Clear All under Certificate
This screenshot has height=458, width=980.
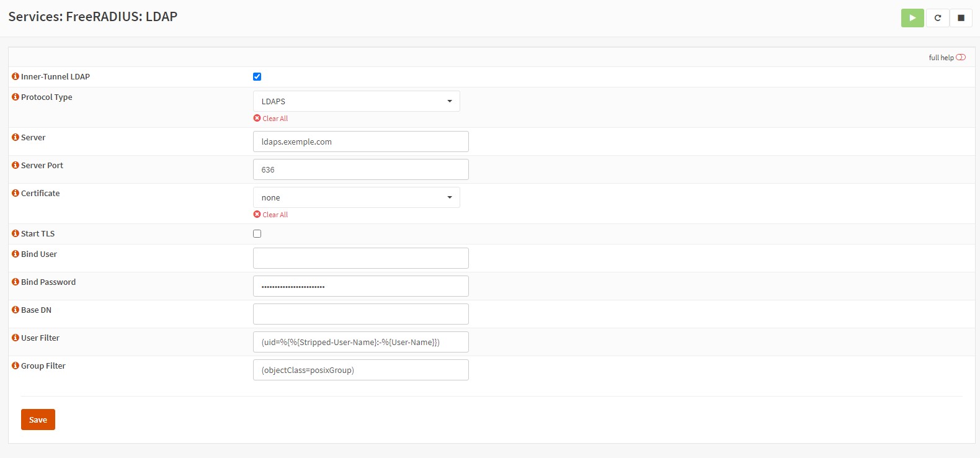pos(270,215)
